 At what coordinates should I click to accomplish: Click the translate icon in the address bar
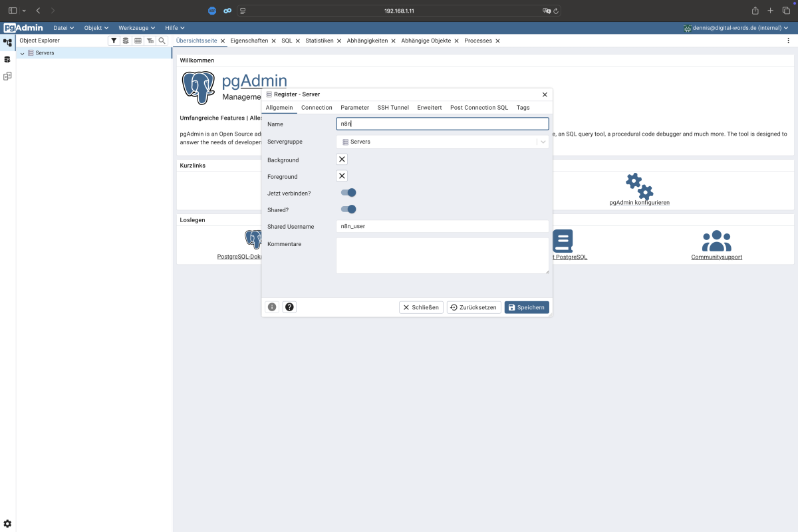[x=547, y=11]
